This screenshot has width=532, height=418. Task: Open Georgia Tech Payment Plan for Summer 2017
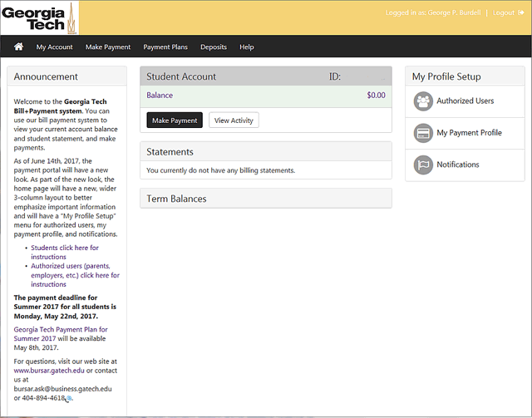coord(61,334)
